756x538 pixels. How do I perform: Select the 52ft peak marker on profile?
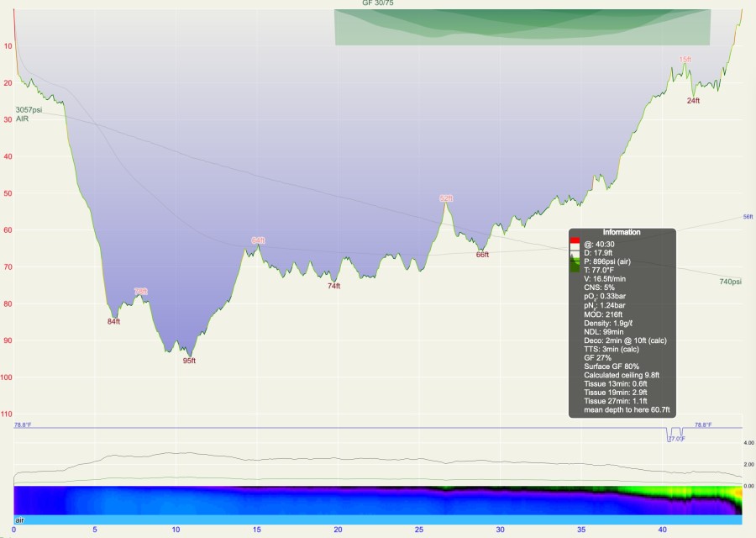pyautogui.click(x=446, y=198)
